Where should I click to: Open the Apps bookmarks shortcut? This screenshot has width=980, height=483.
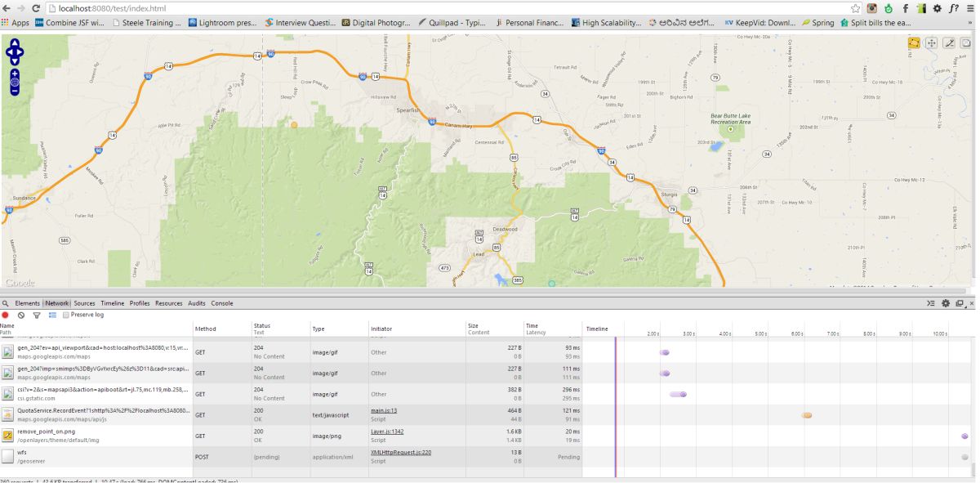16,23
